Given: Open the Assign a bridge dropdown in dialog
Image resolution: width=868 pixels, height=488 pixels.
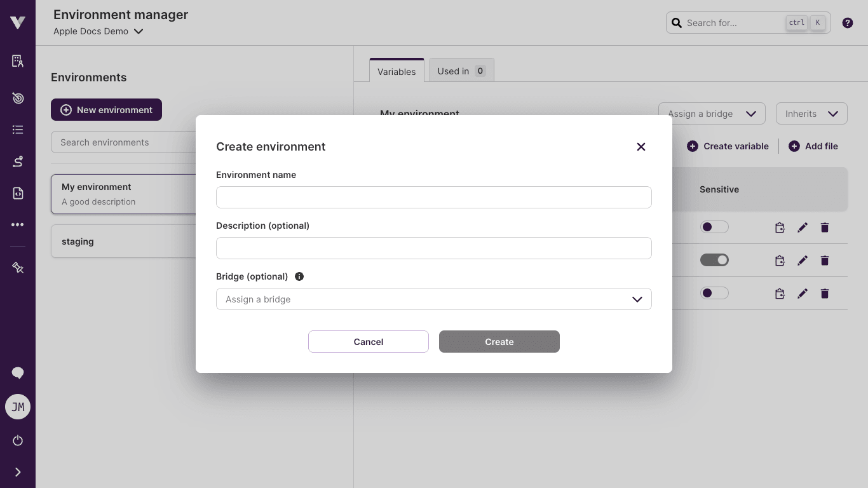Looking at the screenshot, I should click(433, 299).
